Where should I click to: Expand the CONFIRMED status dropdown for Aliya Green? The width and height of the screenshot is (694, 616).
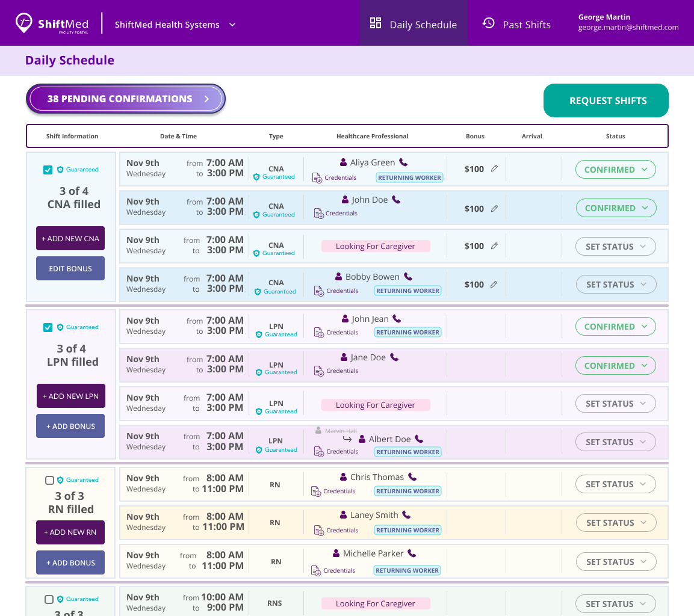point(615,169)
